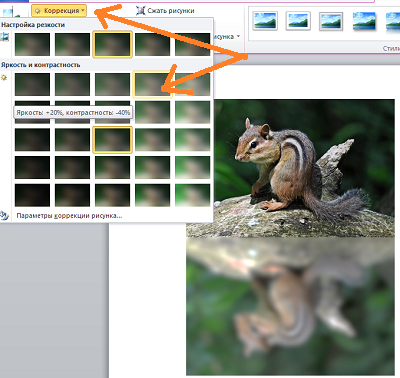
Task: Select Sharpen 25% sharpness thumbnail
Action: [x=152, y=44]
